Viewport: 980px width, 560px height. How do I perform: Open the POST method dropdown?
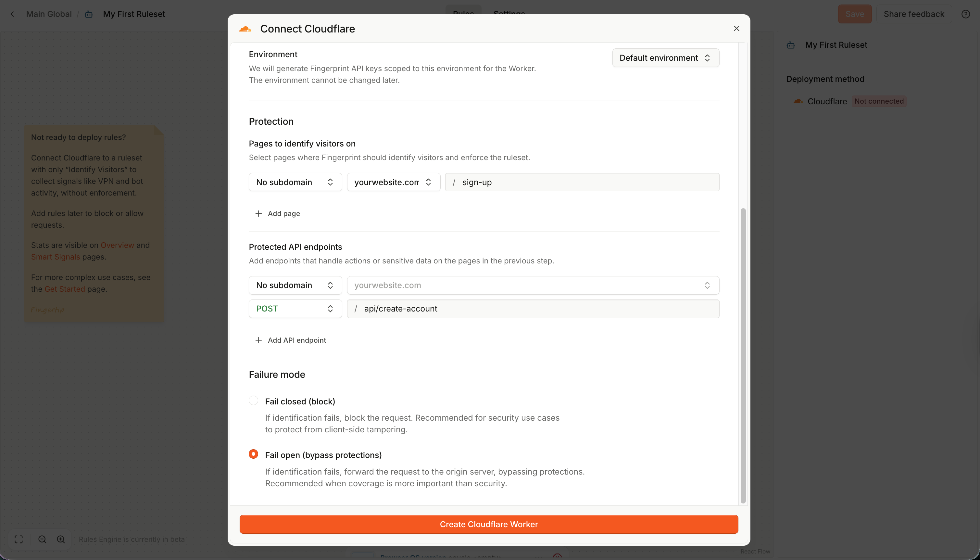click(x=295, y=309)
